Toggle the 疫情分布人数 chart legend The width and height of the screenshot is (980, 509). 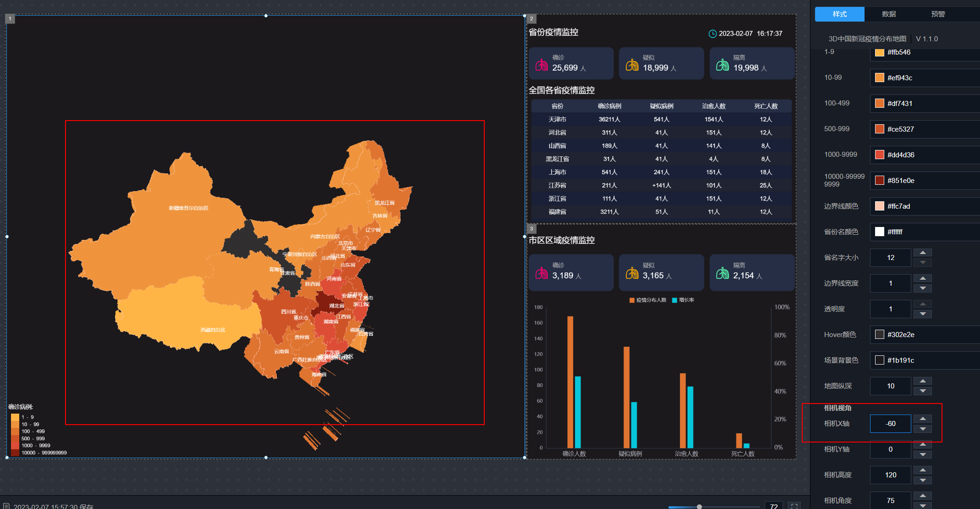[x=648, y=300]
